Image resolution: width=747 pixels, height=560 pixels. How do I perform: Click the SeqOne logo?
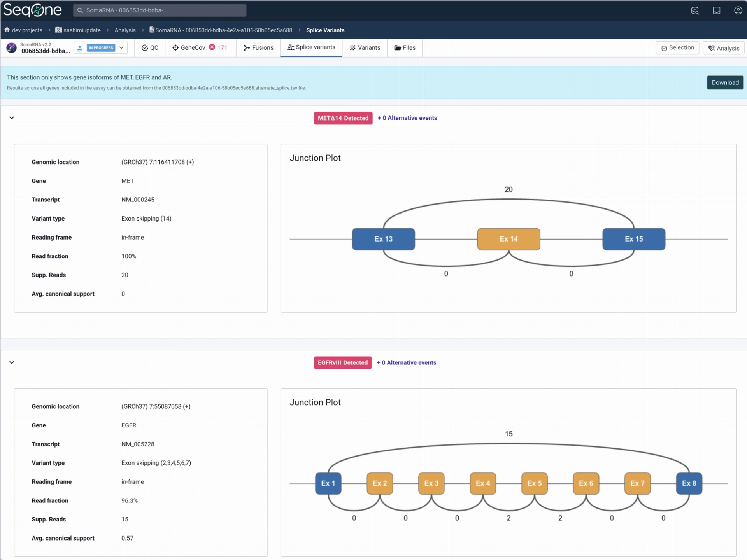pos(32,10)
